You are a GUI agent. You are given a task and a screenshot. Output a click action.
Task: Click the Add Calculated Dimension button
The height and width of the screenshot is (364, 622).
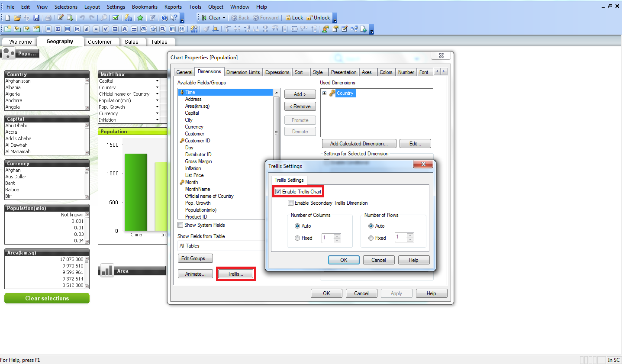(x=358, y=144)
